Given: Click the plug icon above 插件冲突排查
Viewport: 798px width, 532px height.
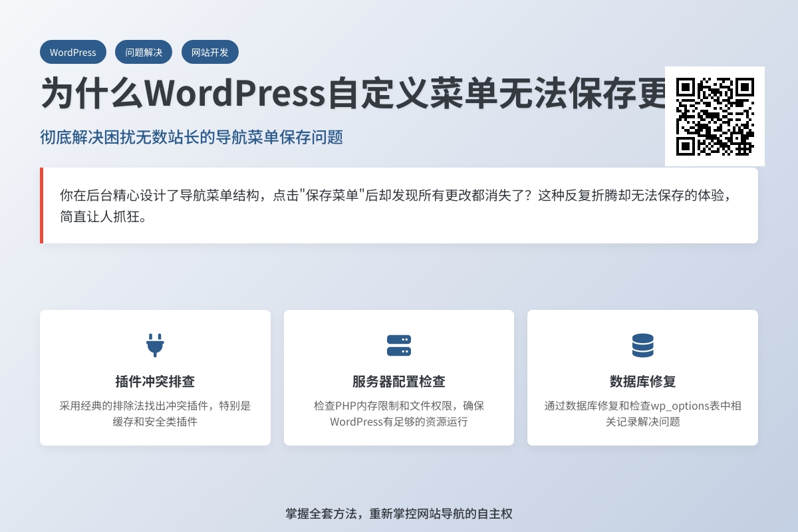Looking at the screenshot, I should 155,345.
